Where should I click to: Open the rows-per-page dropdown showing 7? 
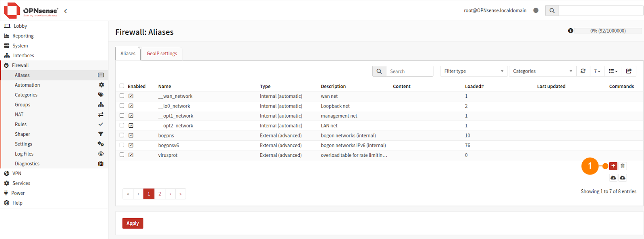pyautogui.click(x=597, y=71)
